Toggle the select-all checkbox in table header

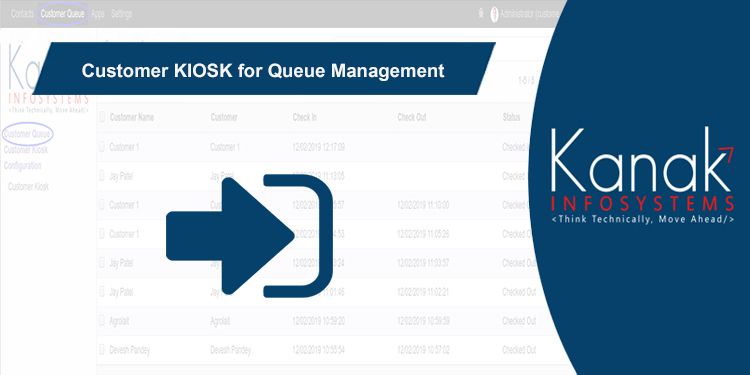pos(101,117)
